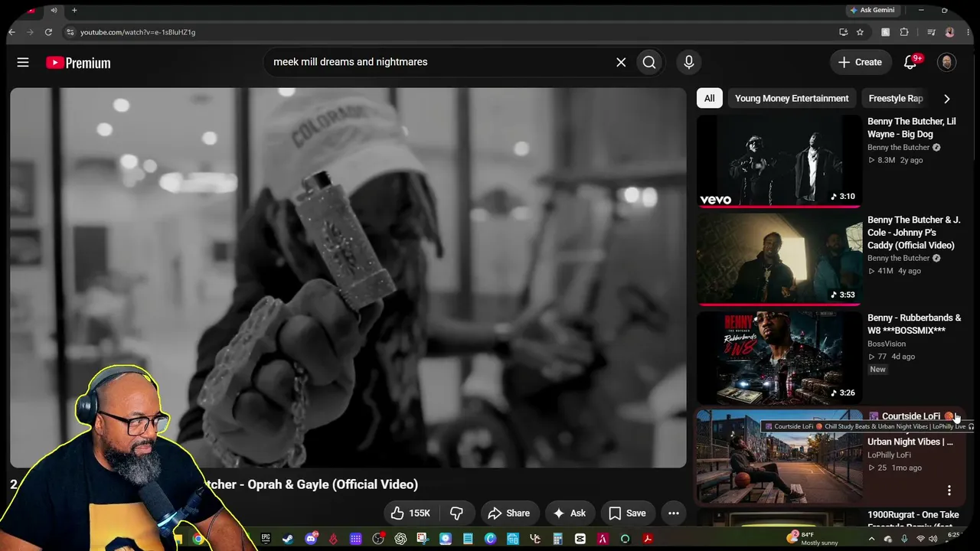The height and width of the screenshot is (551, 980).
Task: Ask Gemini about this video
Action: [x=570, y=513]
